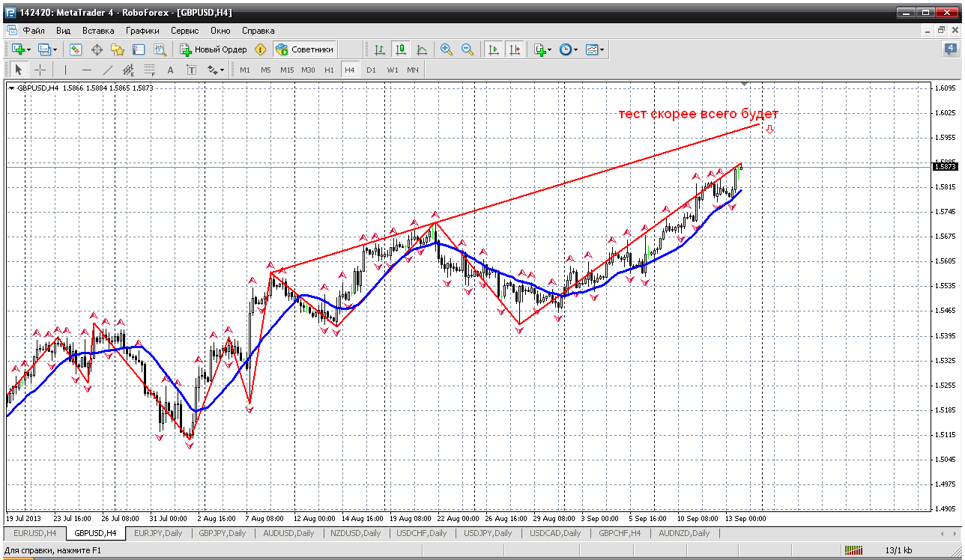This screenshot has width=965, height=560.
Task: Select the Fibonacci retracement tool
Action: [149, 70]
